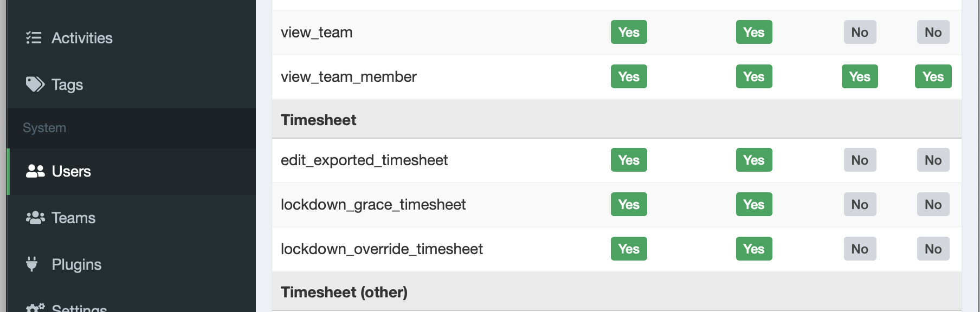980x312 pixels.
Task: Open the Teams sidebar menu item
Action: 73,218
